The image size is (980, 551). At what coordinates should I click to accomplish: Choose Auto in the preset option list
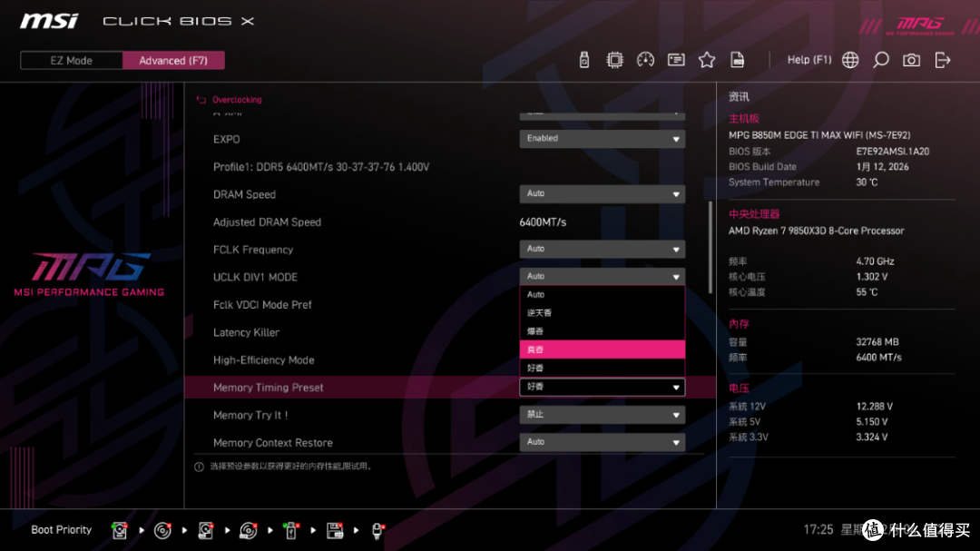pyautogui.click(x=602, y=295)
